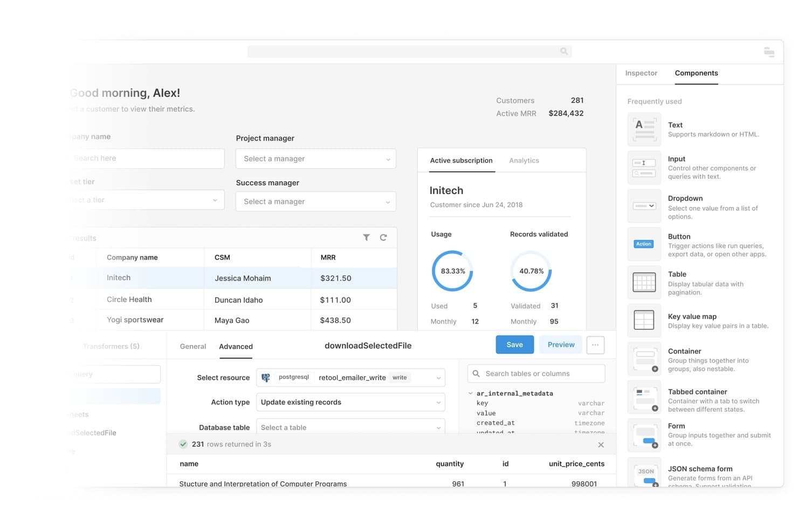Click the MRR column header

click(x=328, y=258)
